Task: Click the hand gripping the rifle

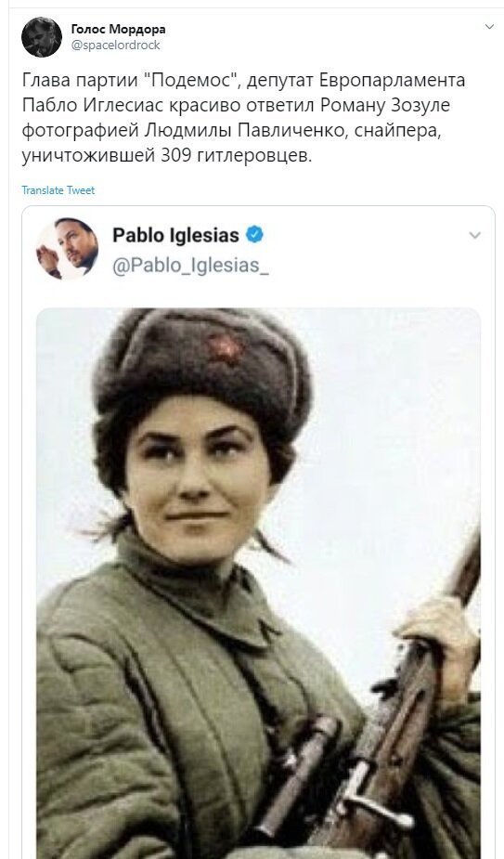Action: [x=438, y=635]
